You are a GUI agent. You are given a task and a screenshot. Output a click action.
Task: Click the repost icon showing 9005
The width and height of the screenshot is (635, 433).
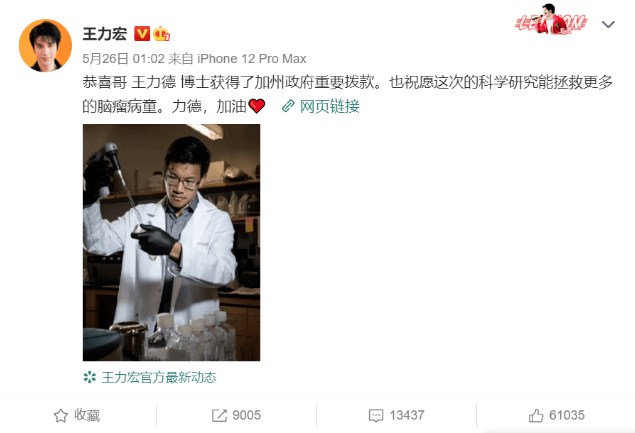click(x=219, y=416)
